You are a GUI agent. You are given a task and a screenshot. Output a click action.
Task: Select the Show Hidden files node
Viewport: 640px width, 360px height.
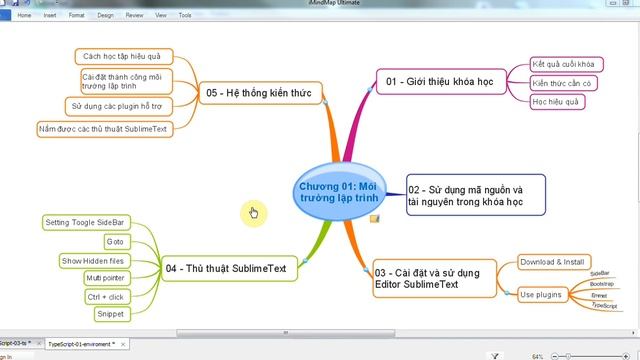tap(95, 261)
